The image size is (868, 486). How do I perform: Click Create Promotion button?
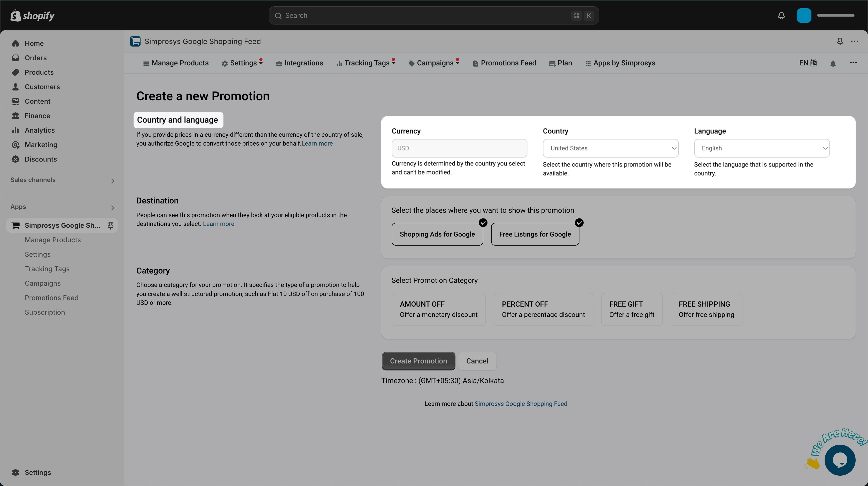point(418,361)
